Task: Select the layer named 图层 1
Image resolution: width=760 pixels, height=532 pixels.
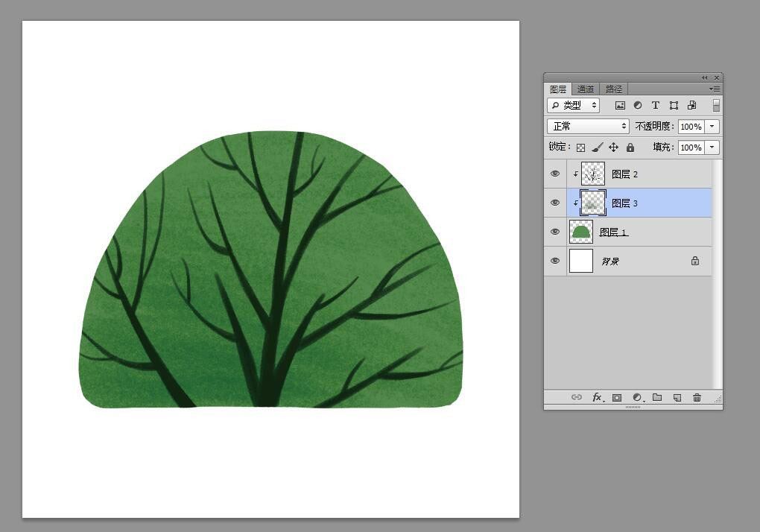Action: [614, 232]
